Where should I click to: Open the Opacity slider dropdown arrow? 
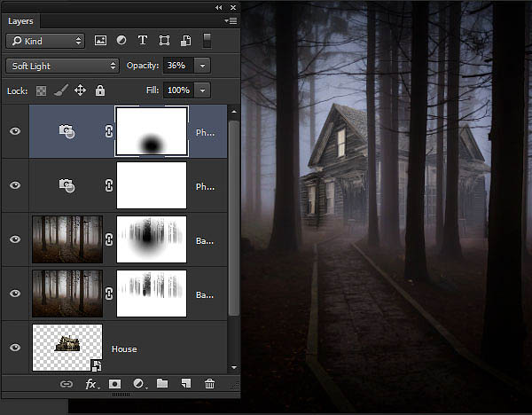click(202, 66)
